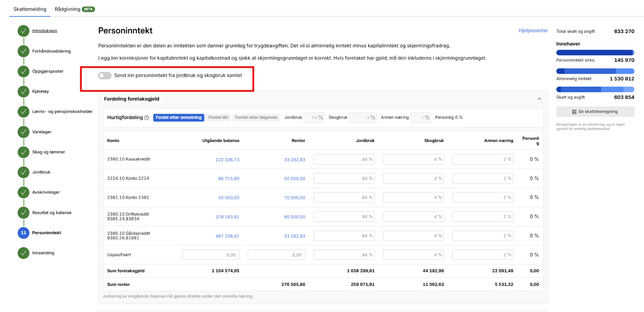Open Gårdskreditt balance 467 338,41
The height and width of the screenshot is (312, 644).
[227, 236]
